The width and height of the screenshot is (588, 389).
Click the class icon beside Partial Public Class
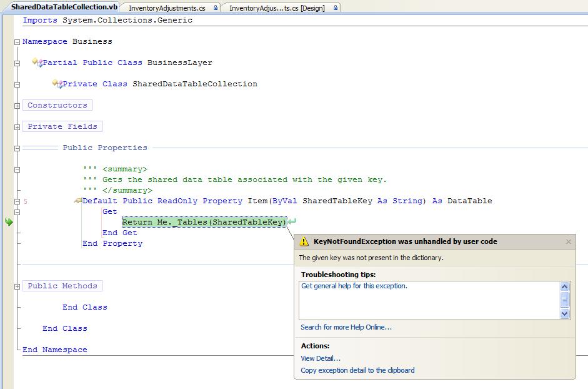[37, 63]
